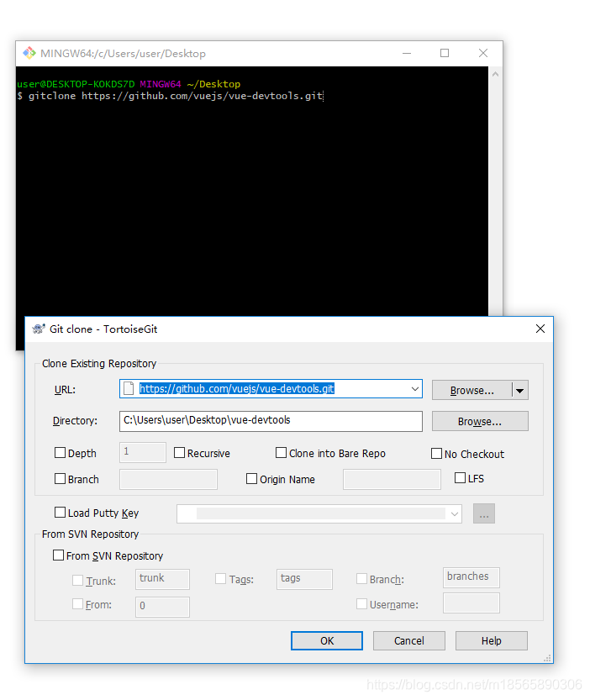Toggle Load Putty Key checkbox

[x=60, y=512]
